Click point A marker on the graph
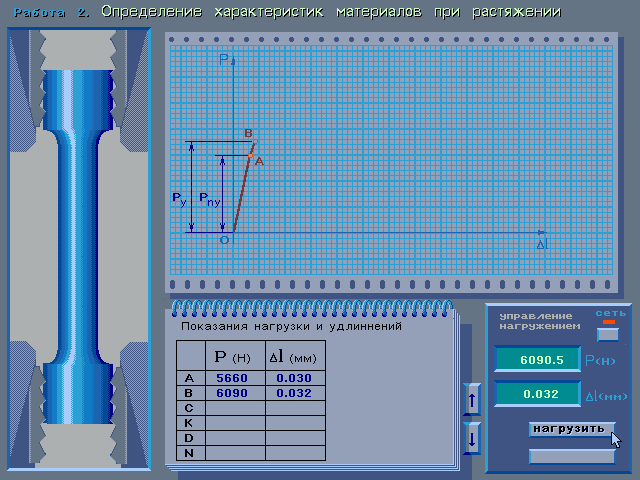 250,156
